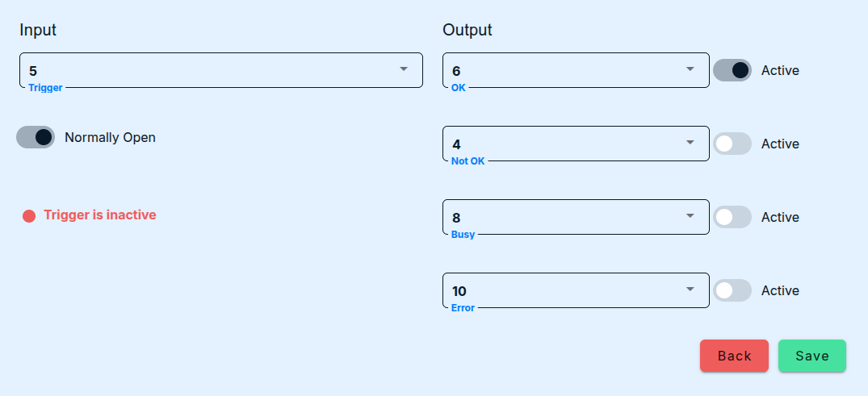Expand the OK output dropdown arrow

[690, 69]
